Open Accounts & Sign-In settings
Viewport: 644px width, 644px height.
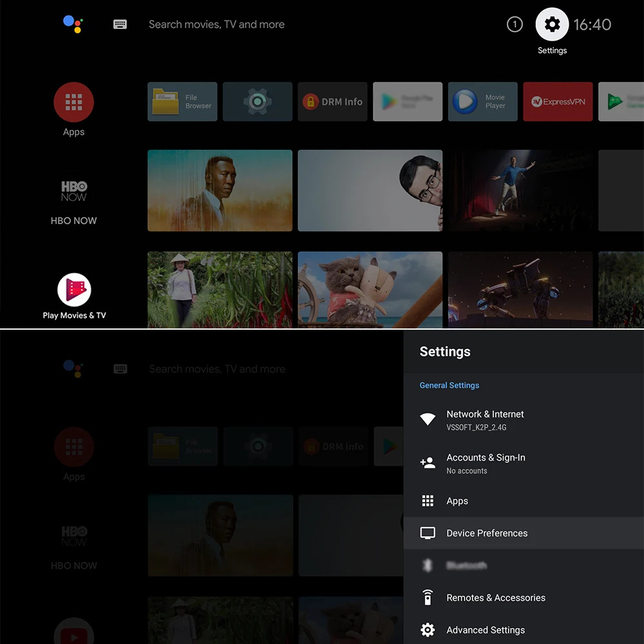coord(524,463)
